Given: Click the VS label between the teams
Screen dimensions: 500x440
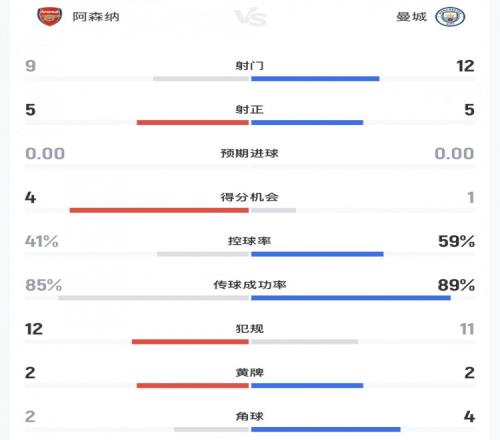Looking at the screenshot, I should click(250, 17).
